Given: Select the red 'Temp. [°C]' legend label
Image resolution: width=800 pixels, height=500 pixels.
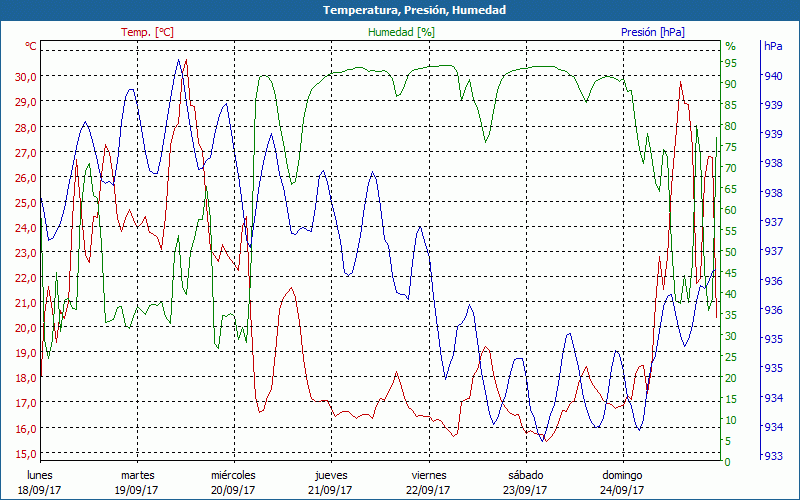Looking at the screenshot, I should point(147,32).
